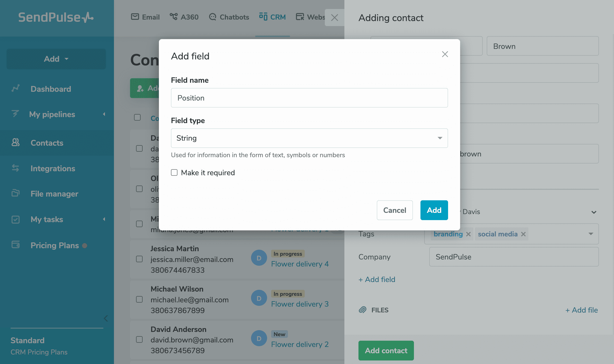The height and width of the screenshot is (364, 614).
Task: Close the Add field dialog with X
Action: coord(445,54)
